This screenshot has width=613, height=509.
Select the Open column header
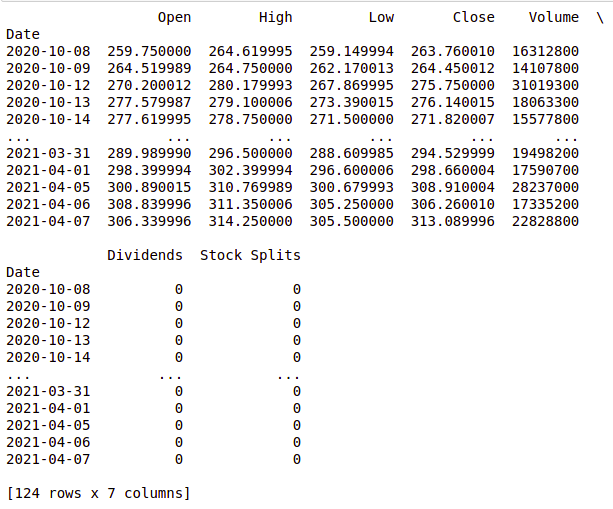(x=174, y=18)
